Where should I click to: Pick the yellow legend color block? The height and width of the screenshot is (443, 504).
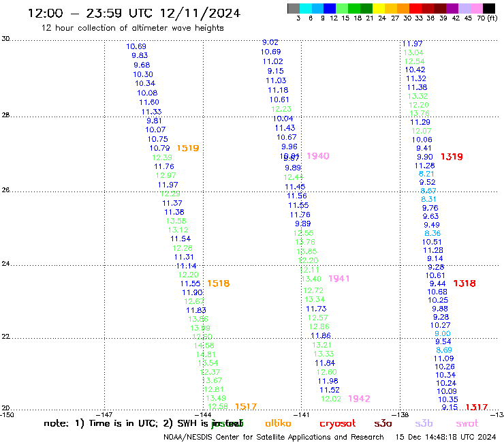point(379,8)
